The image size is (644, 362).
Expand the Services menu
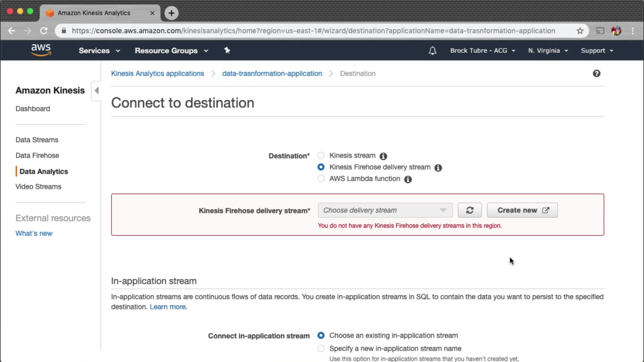coord(99,51)
